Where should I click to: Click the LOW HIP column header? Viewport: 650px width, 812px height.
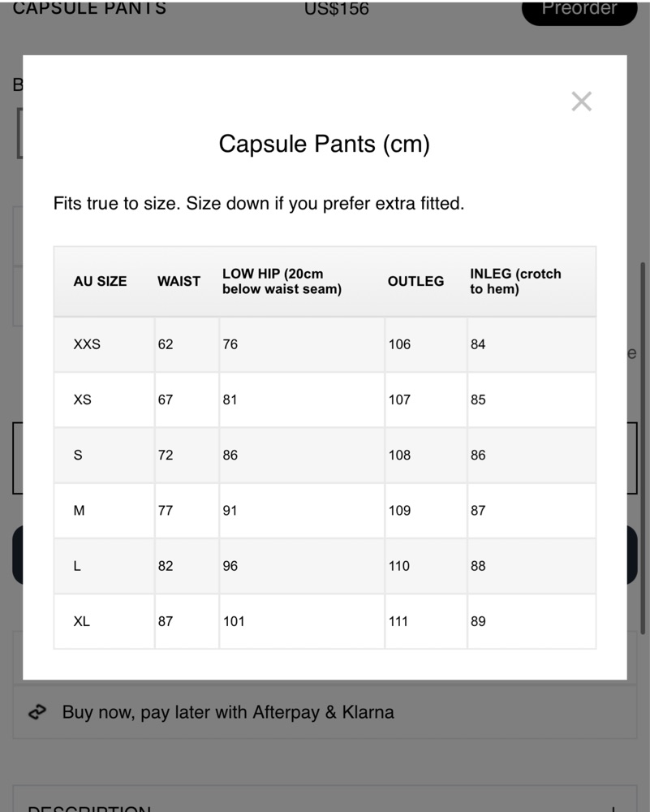(x=282, y=281)
